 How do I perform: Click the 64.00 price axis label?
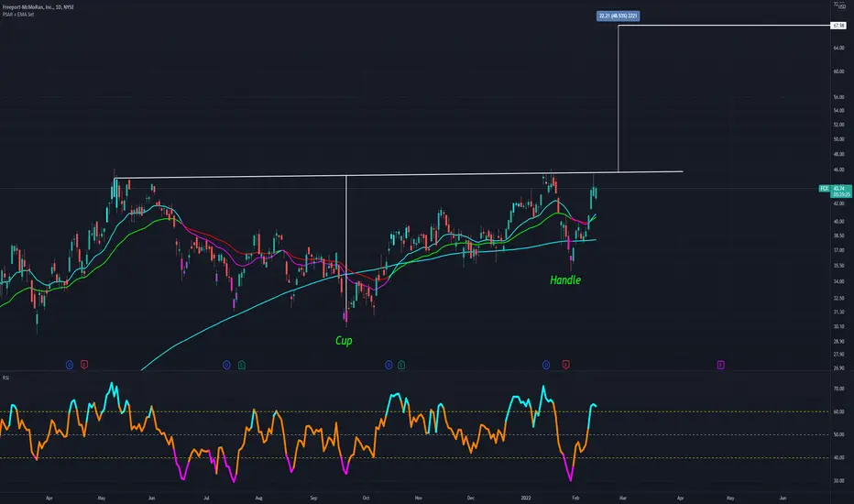(x=838, y=48)
